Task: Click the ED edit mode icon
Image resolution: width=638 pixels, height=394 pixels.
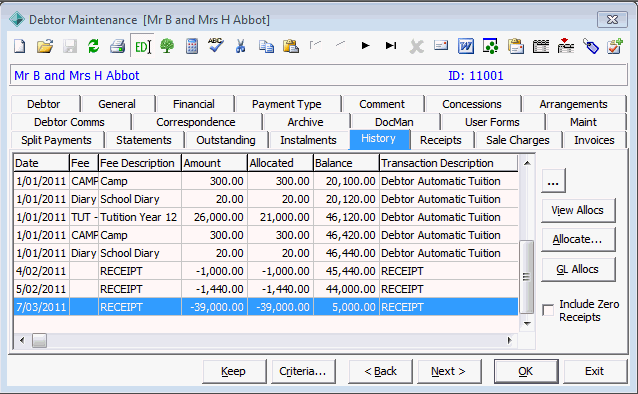Action: click(142, 46)
